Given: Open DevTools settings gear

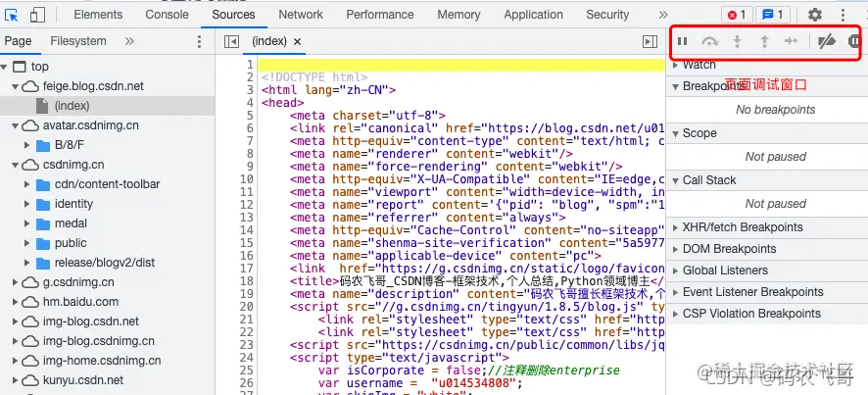Looking at the screenshot, I should coord(815,15).
